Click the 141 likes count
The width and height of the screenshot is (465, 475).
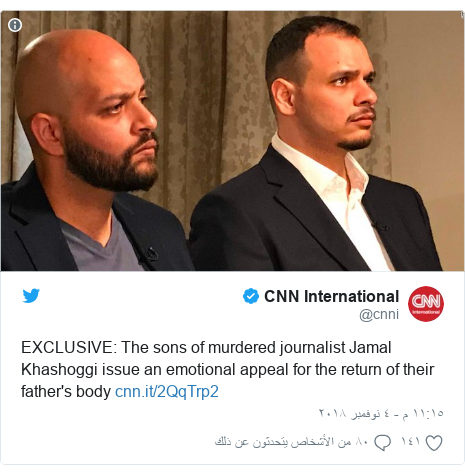pyautogui.click(x=410, y=442)
